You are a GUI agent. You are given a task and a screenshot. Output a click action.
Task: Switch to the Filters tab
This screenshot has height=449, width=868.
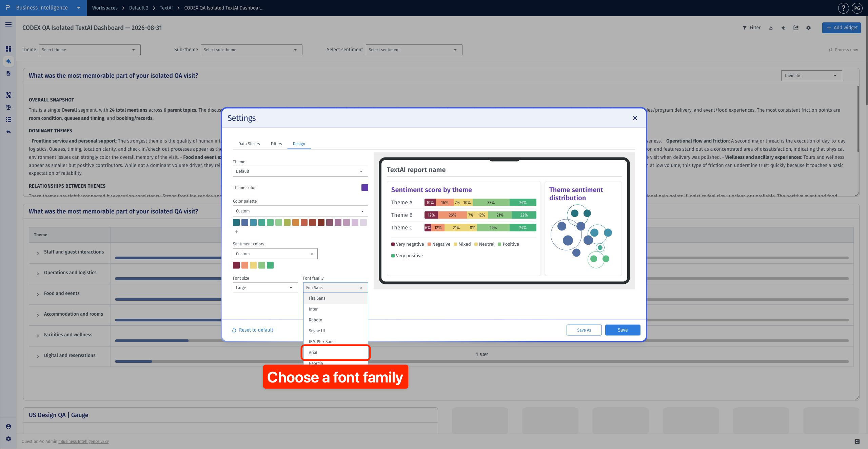276,144
